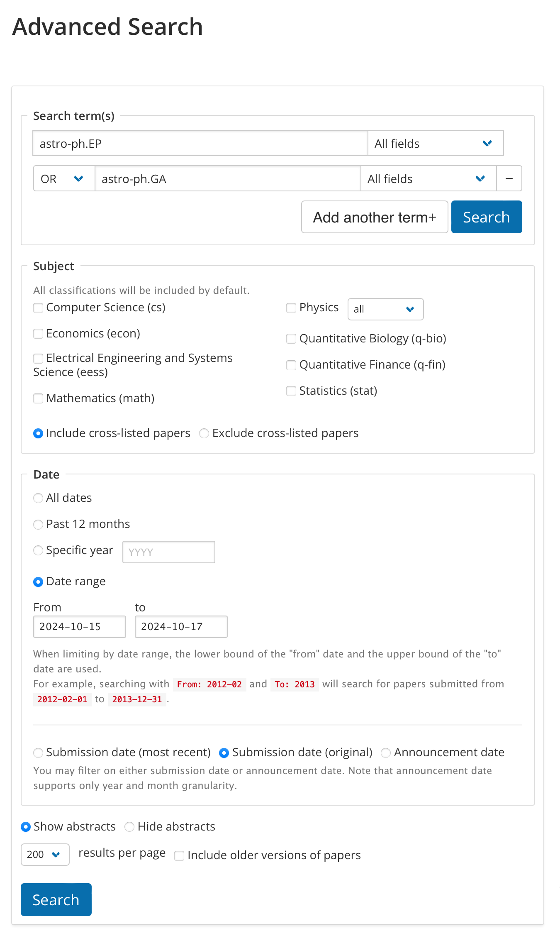Open the OR boolean operator dropdown
The height and width of the screenshot is (948, 560).
(64, 178)
